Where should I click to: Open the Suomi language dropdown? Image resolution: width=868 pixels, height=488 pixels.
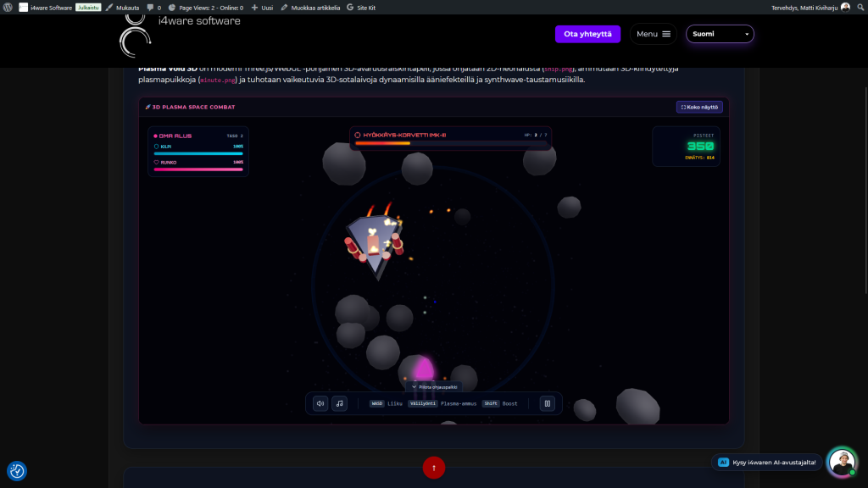pyautogui.click(x=720, y=34)
